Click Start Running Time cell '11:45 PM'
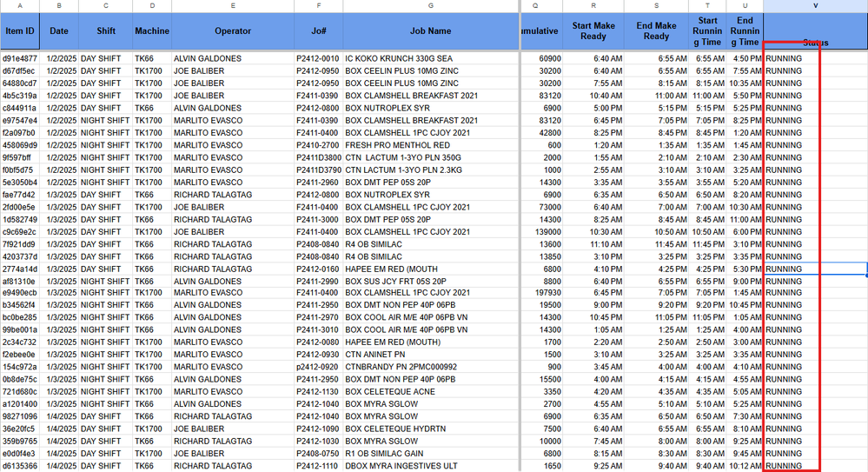Viewport: 868px width, 472px height. (x=707, y=244)
